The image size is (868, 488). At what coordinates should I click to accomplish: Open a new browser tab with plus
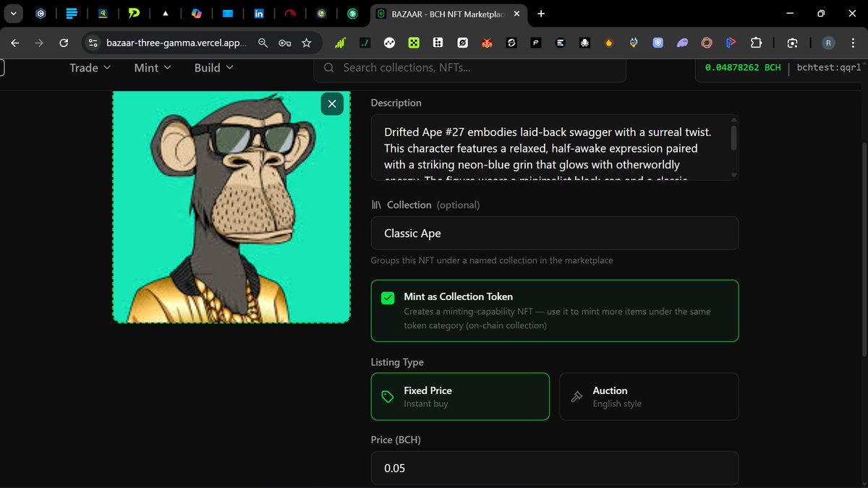[x=541, y=13]
